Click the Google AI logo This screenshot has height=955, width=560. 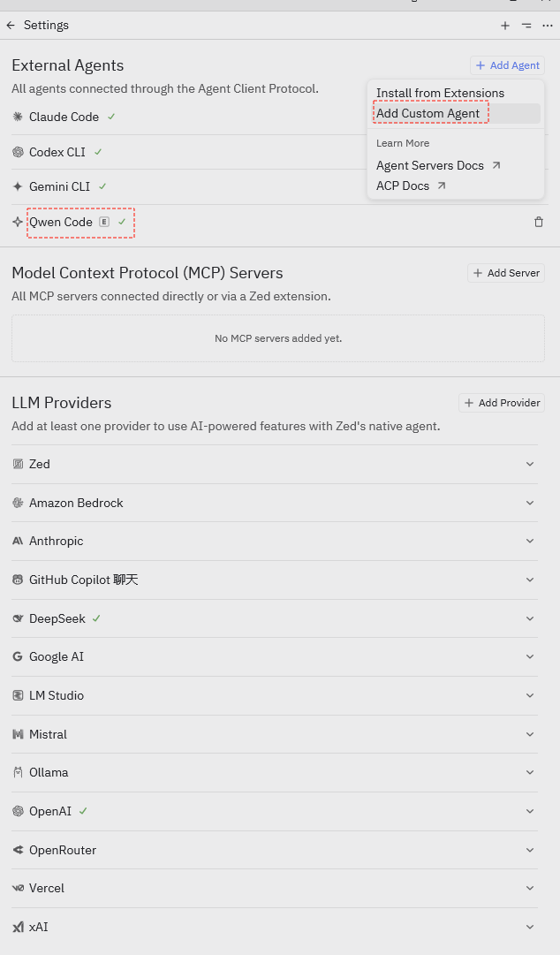(x=18, y=657)
